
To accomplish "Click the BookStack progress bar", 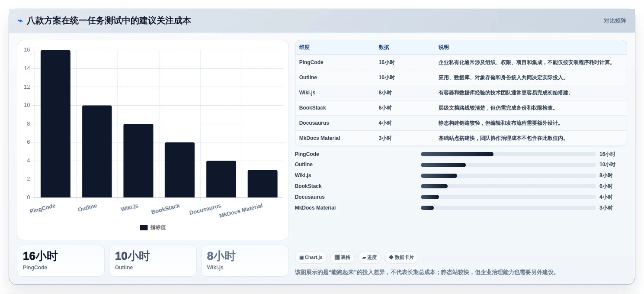I will click(508, 186).
